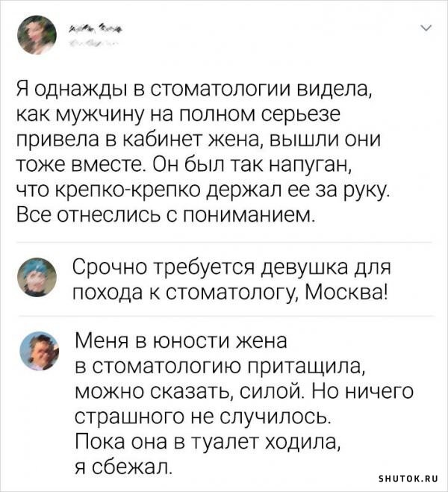Click the blurred author handle under the name
The image size is (448, 492).
(92, 43)
